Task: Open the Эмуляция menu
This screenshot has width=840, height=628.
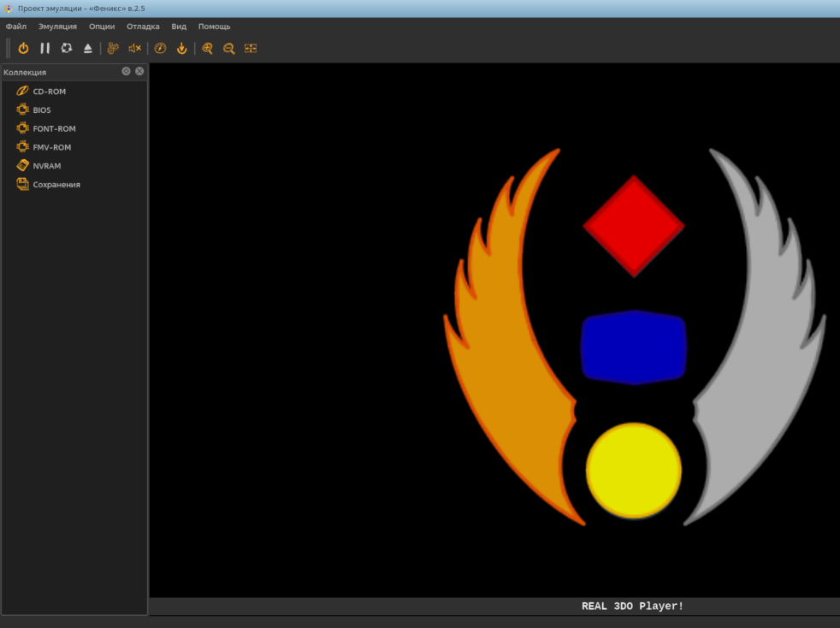Action: coord(57,27)
